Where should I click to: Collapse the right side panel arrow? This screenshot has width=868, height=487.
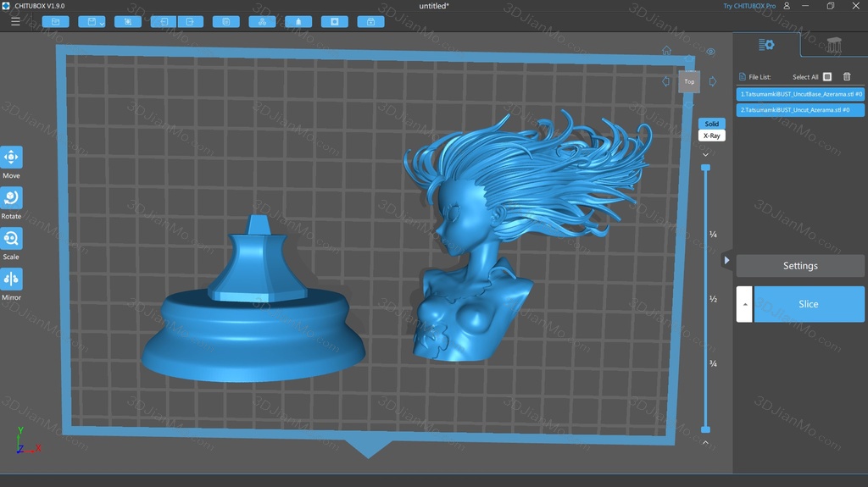click(x=726, y=260)
